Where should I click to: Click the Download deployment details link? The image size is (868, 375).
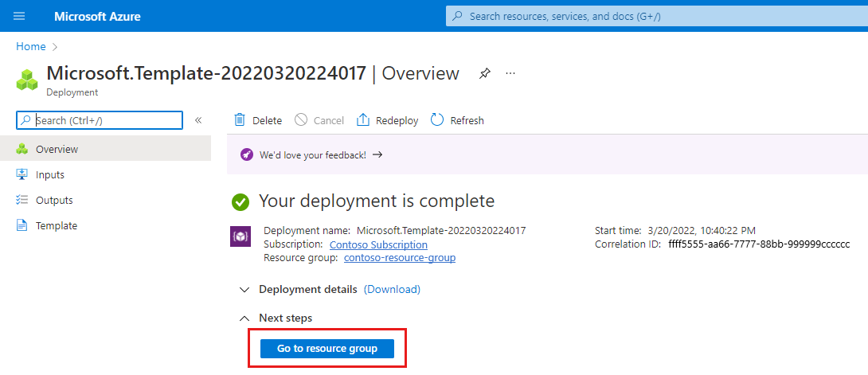click(392, 289)
